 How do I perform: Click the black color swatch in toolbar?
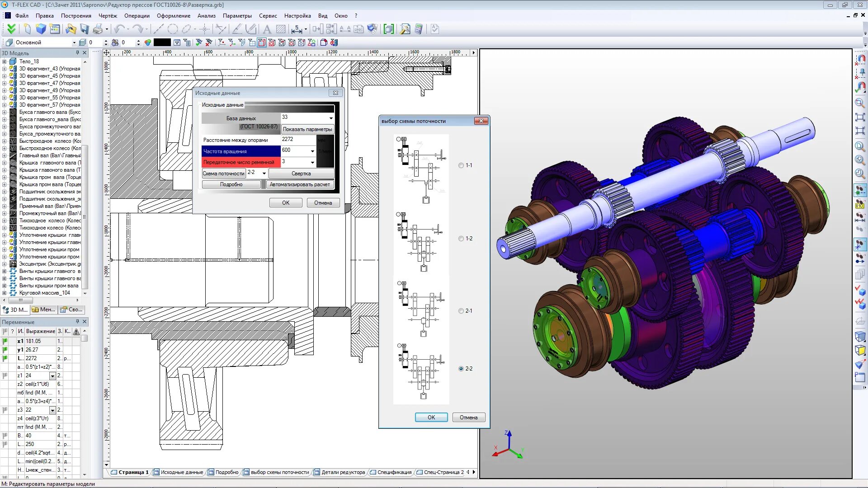[162, 42]
